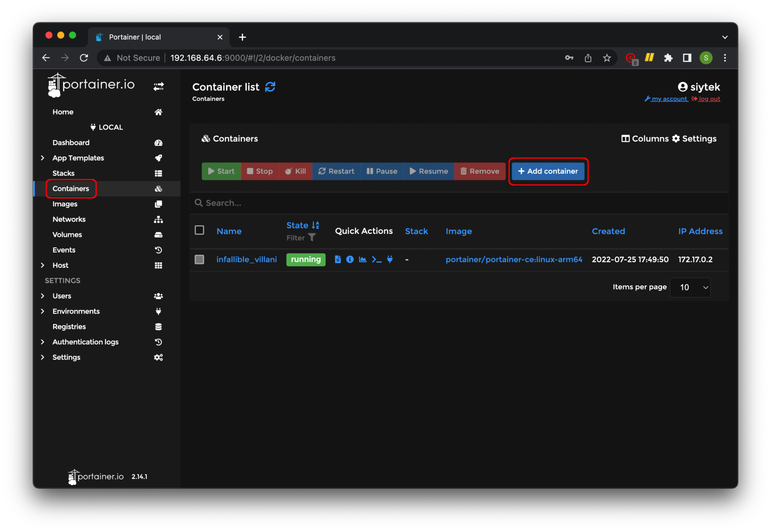Click the my account link
The image size is (771, 532).
coord(667,98)
